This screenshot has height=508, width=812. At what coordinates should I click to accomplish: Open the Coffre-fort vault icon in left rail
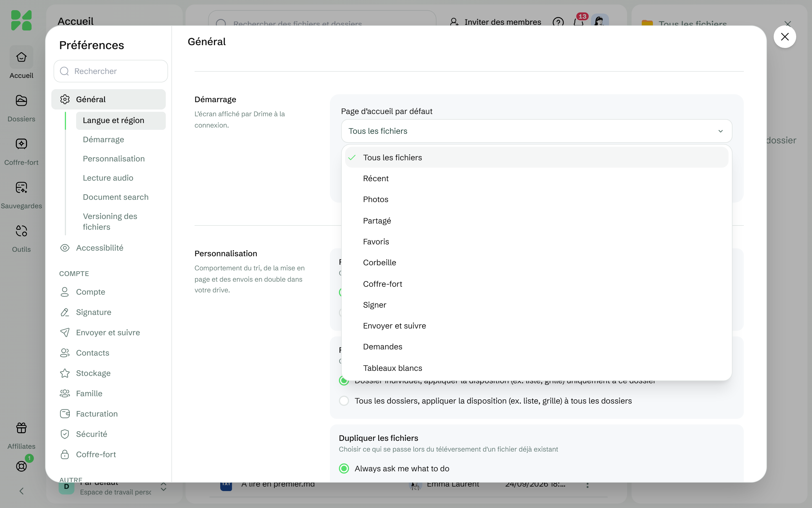point(21,144)
